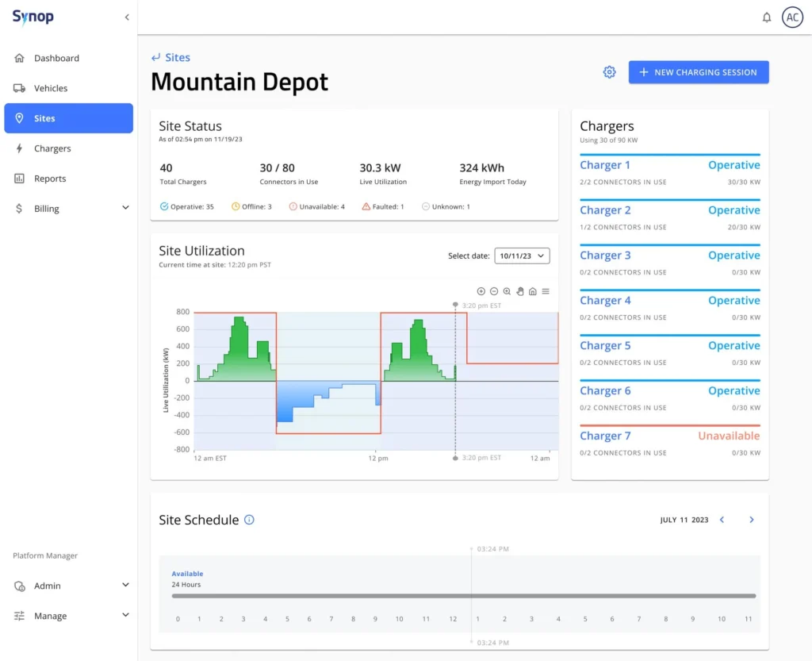
Task: Go to Reports in the sidebar
Action: pyautogui.click(x=49, y=179)
